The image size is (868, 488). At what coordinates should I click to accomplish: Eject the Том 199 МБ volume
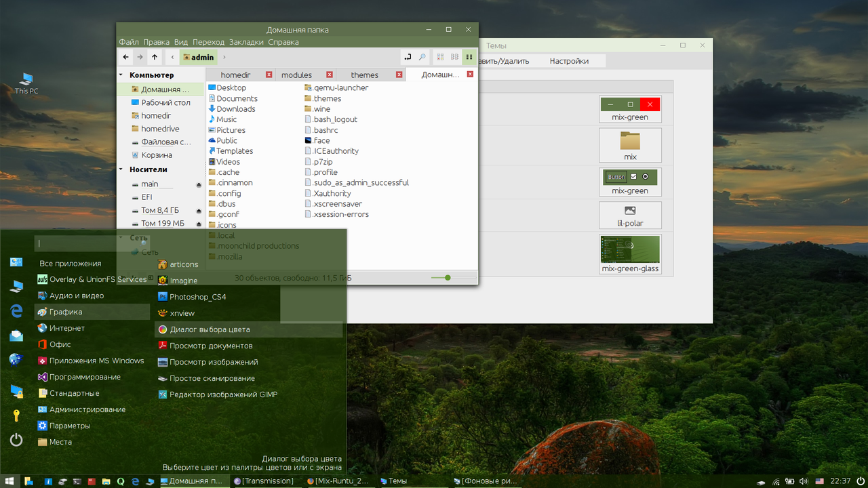(x=199, y=224)
